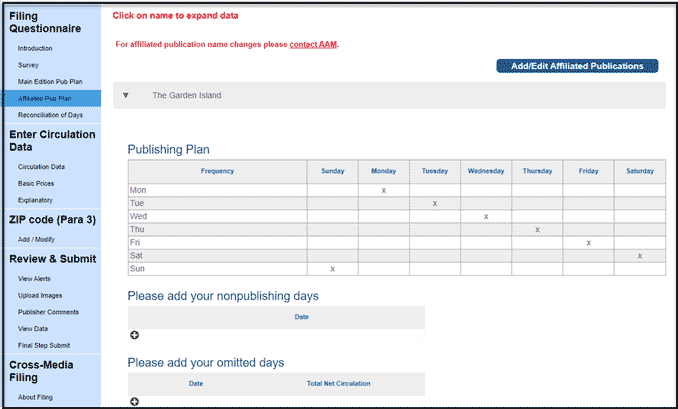This screenshot has width=678, height=409.
Task: Open Main Edition Pub Plan
Action: tap(50, 81)
